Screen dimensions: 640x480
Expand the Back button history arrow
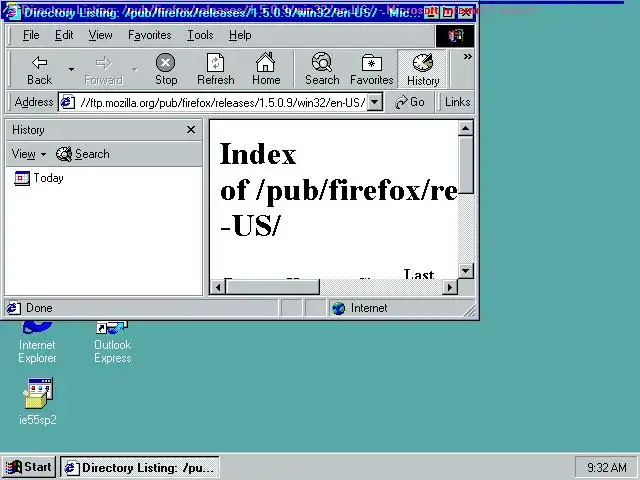[x=71, y=69]
